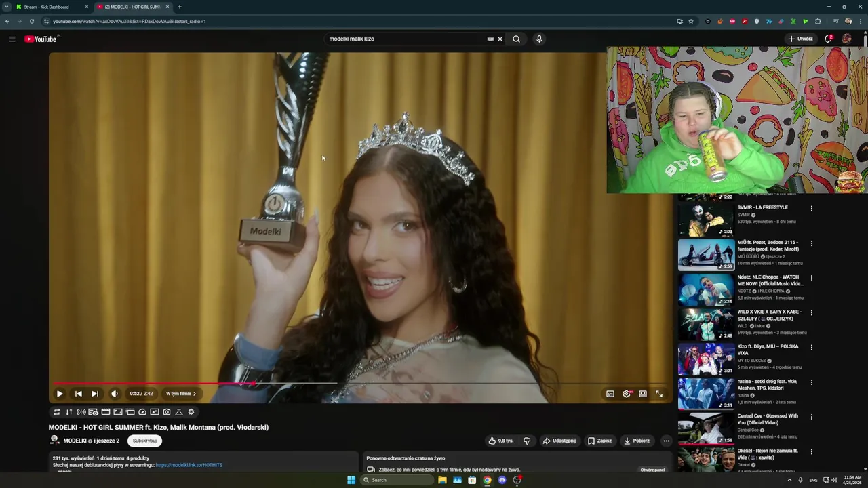The width and height of the screenshot is (868, 488).
Task: Expand the 'W tym filmie' chapter chip
Action: click(x=181, y=394)
